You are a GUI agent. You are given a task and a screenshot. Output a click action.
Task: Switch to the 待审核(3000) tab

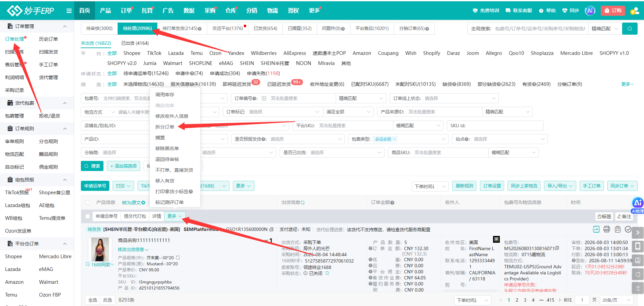point(99,29)
